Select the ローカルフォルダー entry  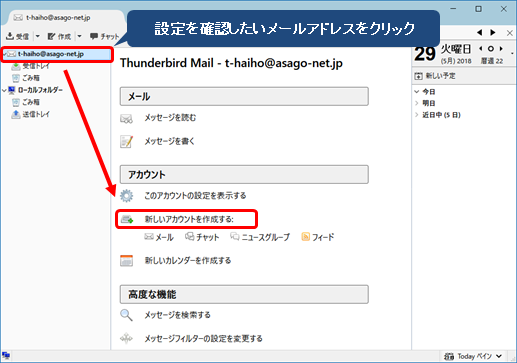[x=40, y=90]
